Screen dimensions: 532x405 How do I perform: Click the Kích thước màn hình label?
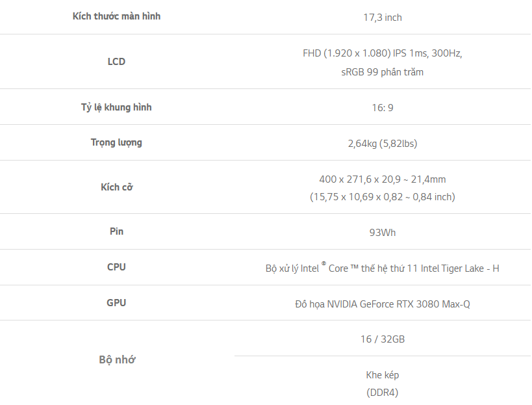coord(116,16)
